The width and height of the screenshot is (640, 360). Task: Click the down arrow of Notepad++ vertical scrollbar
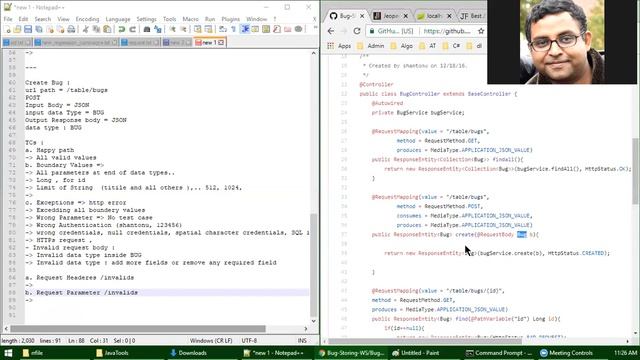pos(313,321)
